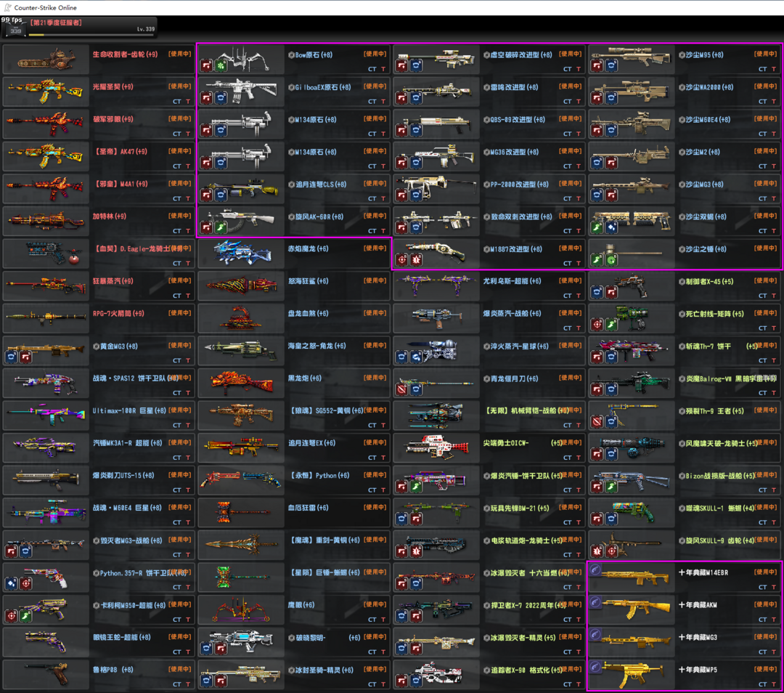
Task: Click the purple badge on 十年典藏AKM
Action: point(595,602)
